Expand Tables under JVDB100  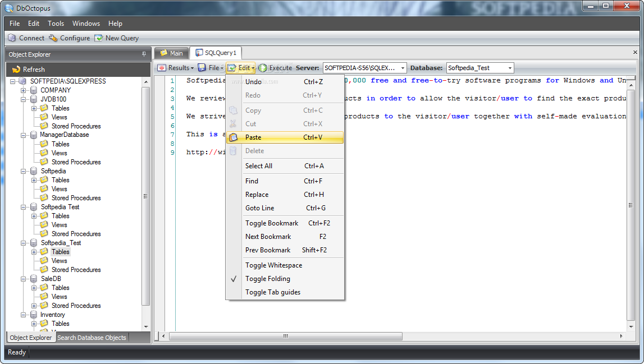click(x=34, y=108)
